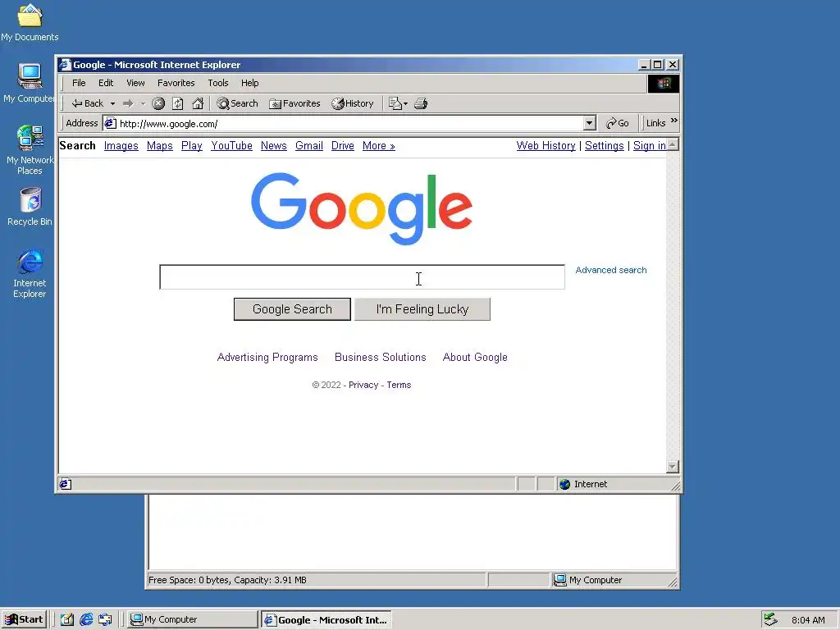Open the Images link
The width and height of the screenshot is (840, 630).
click(121, 146)
